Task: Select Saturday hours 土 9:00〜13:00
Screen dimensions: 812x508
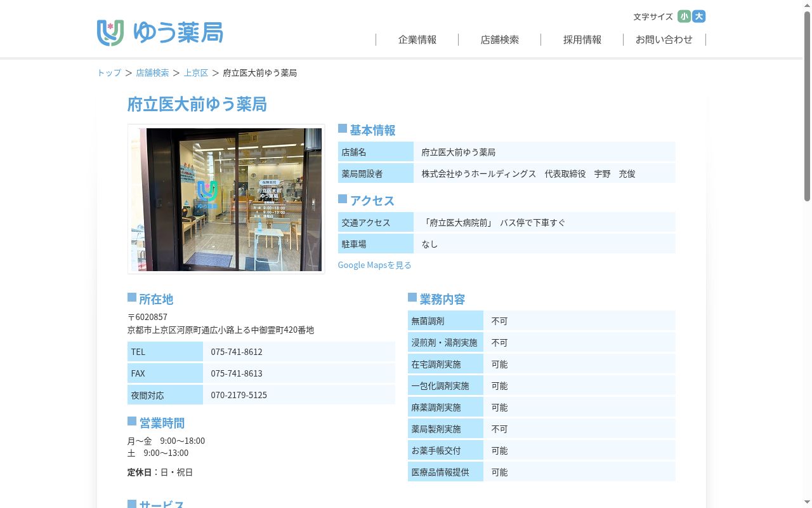Action: [158, 453]
